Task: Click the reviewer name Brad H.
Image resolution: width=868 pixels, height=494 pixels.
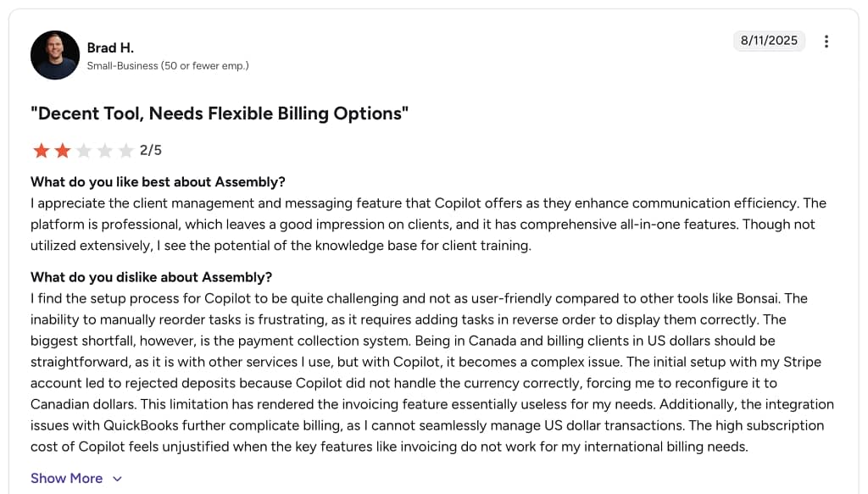Action: (110, 48)
